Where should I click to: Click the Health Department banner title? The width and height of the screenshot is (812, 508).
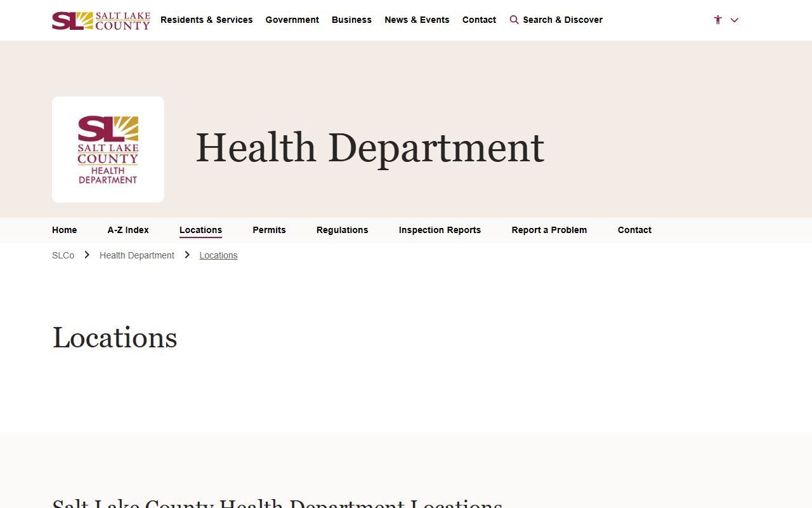370,148
